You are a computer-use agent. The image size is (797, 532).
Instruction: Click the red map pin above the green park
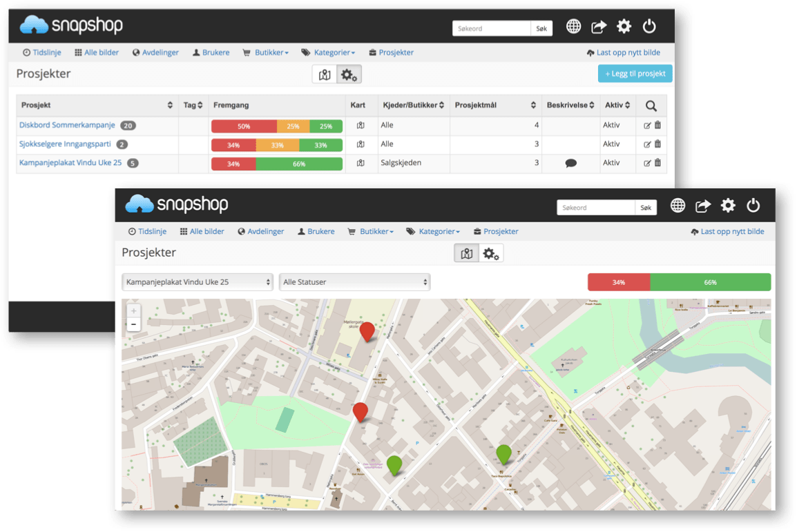coord(361,412)
